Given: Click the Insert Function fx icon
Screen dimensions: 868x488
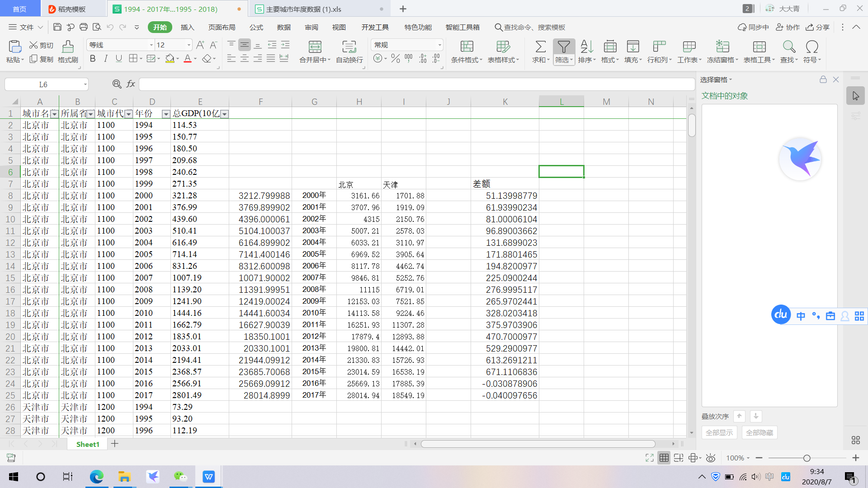Looking at the screenshot, I should pos(131,84).
